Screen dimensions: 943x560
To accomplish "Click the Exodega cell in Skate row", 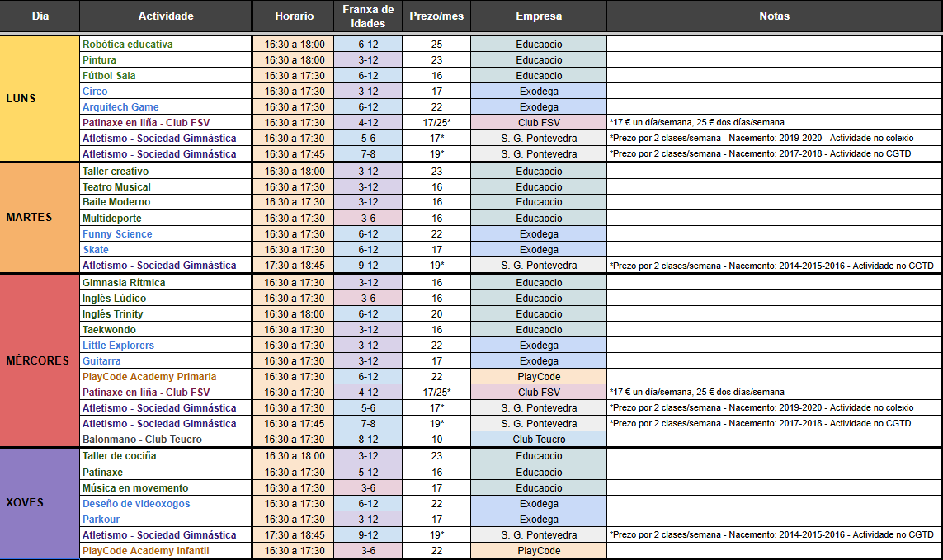I will 539,249.
